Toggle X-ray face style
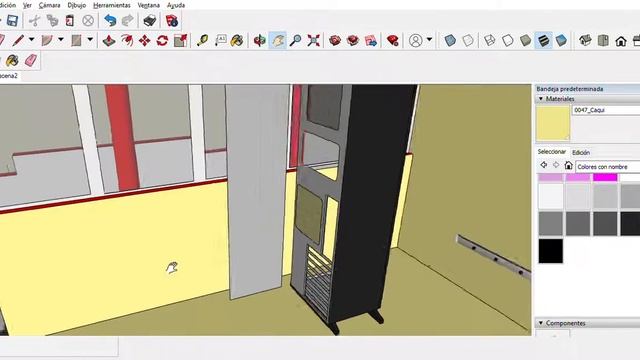The width and height of the screenshot is (640, 360). (450, 40)
